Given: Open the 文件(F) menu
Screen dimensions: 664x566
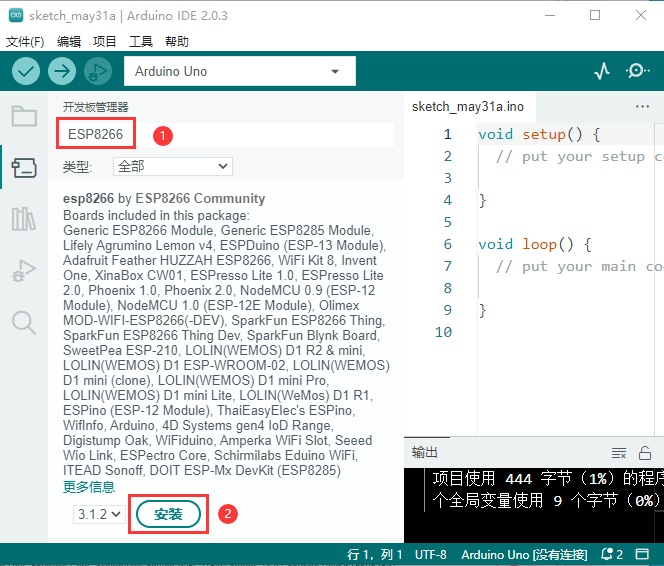Looking at the screenshot, I should 25,41.
